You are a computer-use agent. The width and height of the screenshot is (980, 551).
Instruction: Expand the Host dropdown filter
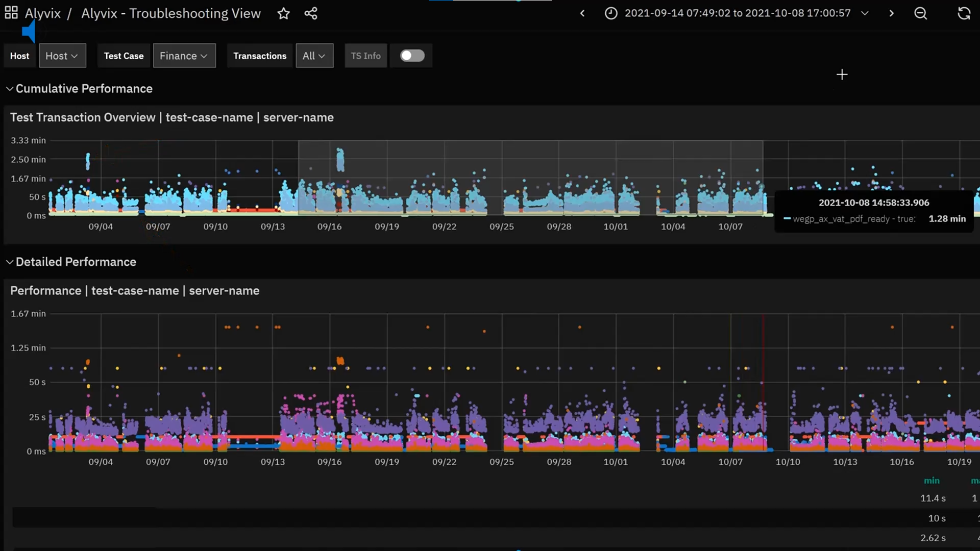click(x=61, y=55)
